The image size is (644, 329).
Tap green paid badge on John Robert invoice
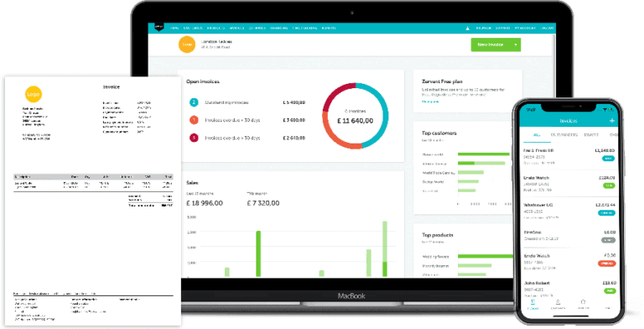(x=610, y=290)
